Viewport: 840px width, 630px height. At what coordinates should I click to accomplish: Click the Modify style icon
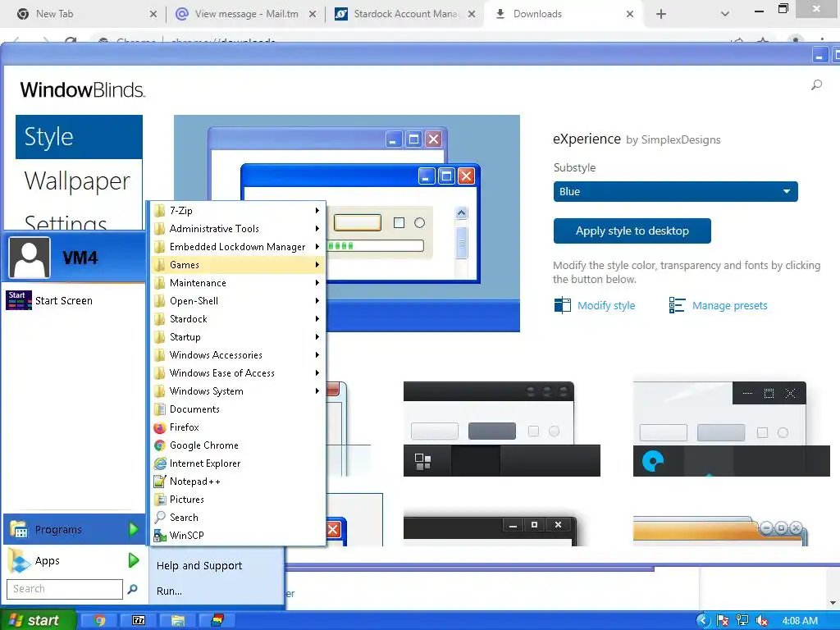563,305
